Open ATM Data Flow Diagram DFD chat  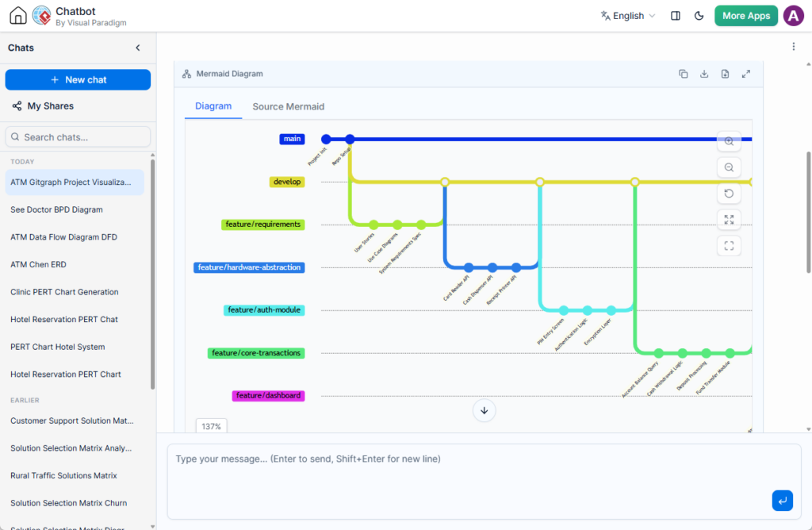click(x=75, y=237)
